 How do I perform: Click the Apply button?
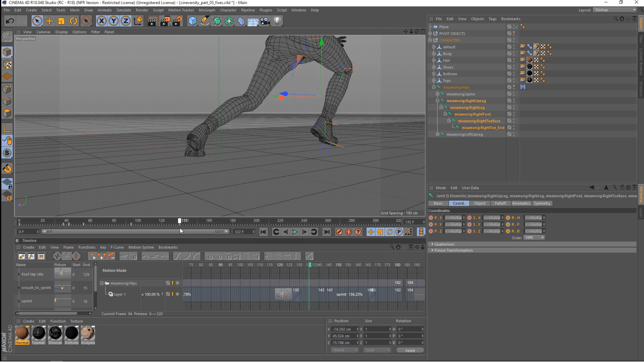tap(410, 350)
